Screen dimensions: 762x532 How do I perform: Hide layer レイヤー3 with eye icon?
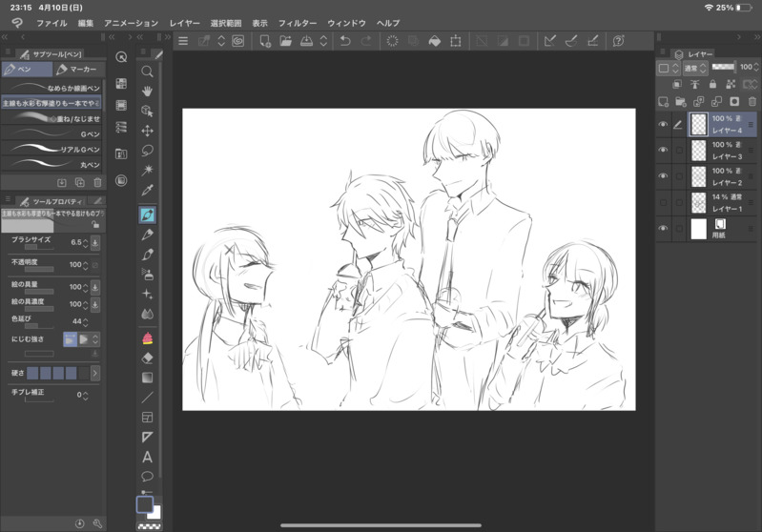click(663, 150)
